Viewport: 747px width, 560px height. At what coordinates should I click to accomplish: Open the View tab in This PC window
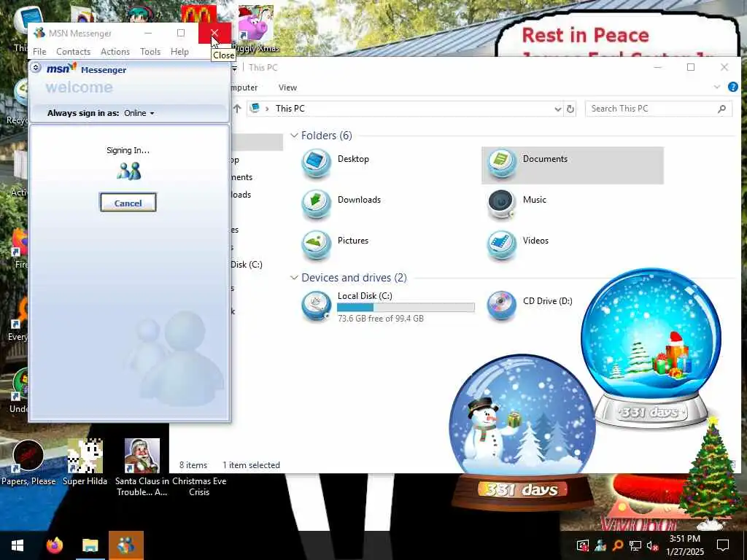(287, 87)
